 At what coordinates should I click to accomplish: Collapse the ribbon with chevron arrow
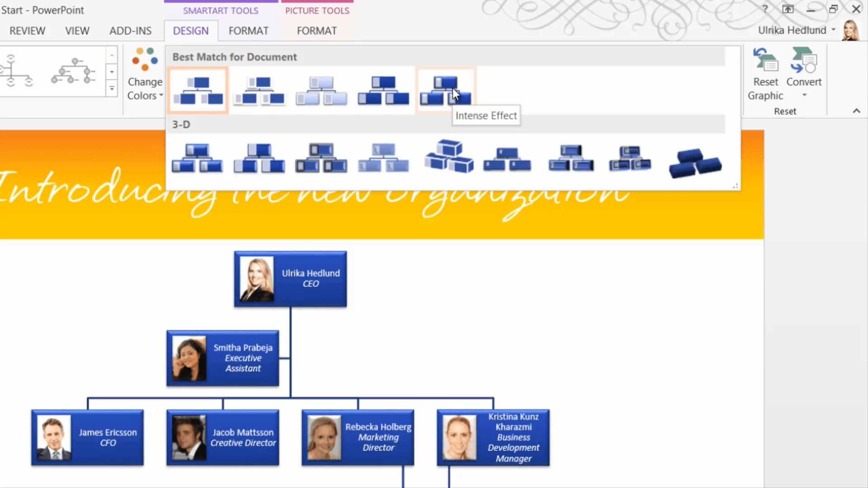pos(856,111)
